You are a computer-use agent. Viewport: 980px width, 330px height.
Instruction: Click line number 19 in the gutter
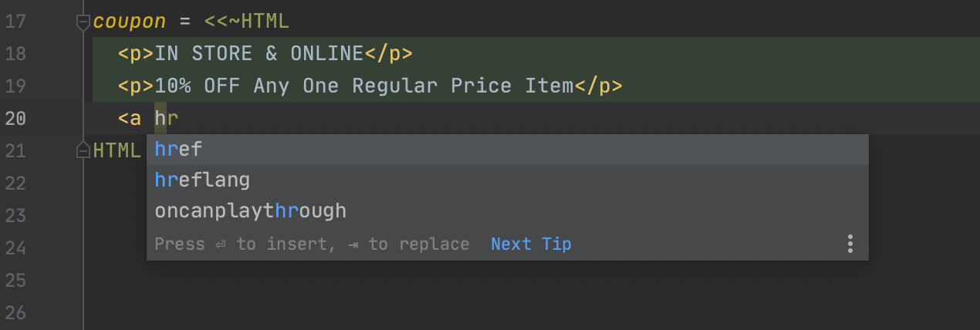pos(15,86)
